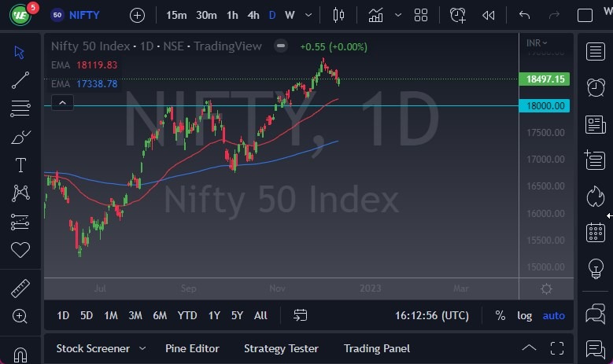Image resolution: width=613 pixels, height=364 pixels.
Task: Expand the timeframe interval dropdown
Action: click(x=308, y=15)
